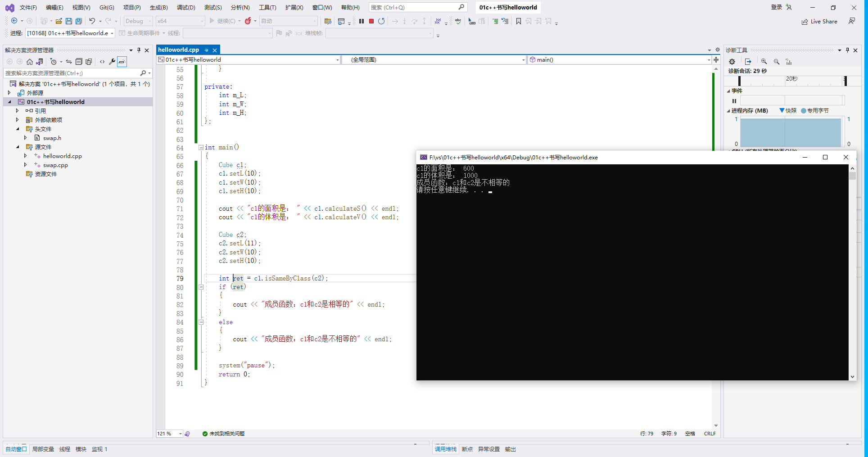Toggle Show All Files in Solution Explorer
Image resolution: width=868 pixels, height=457 pixels.
(x=89, y=62)
